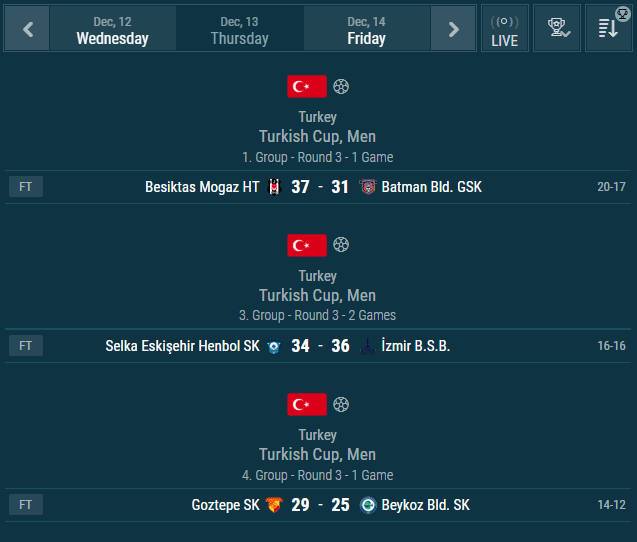Open the İzmir B.S.B. team link
This screenshot has width=637, height=542.
[x=416, y=346]
